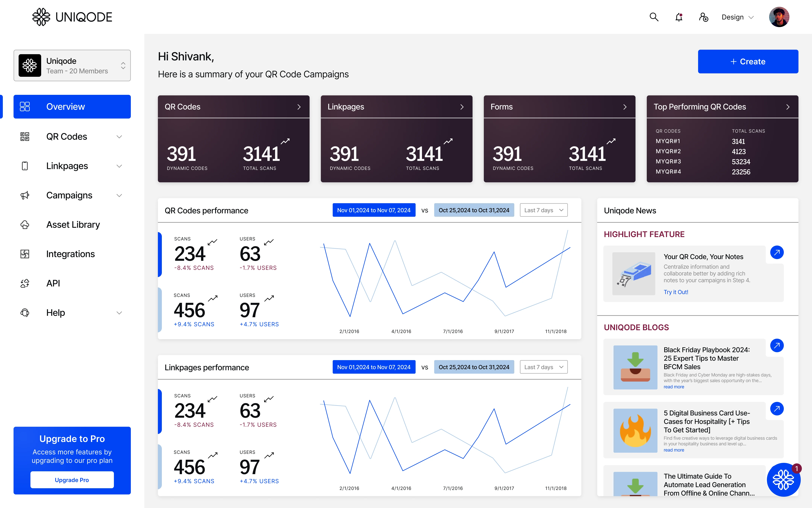Open Top Performing QR Codes arrow
This screenshot has height=508, width=812.
(x=788, y=107)
